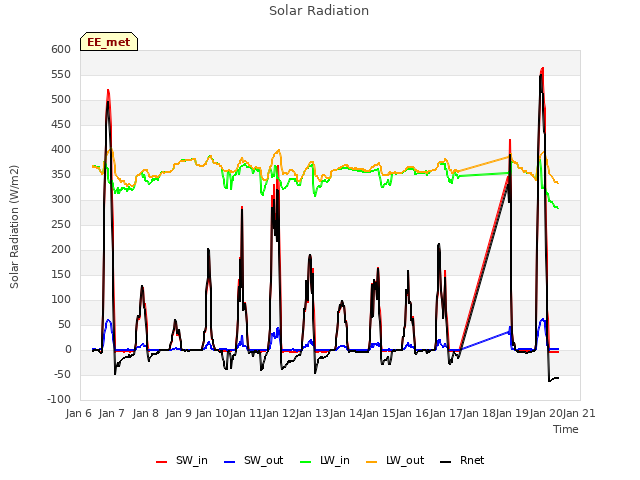Image resolution: width=640 pixels, height=480 pixels.
Task: Toggle the LW_in legend entry
Action: pos(325,460)
